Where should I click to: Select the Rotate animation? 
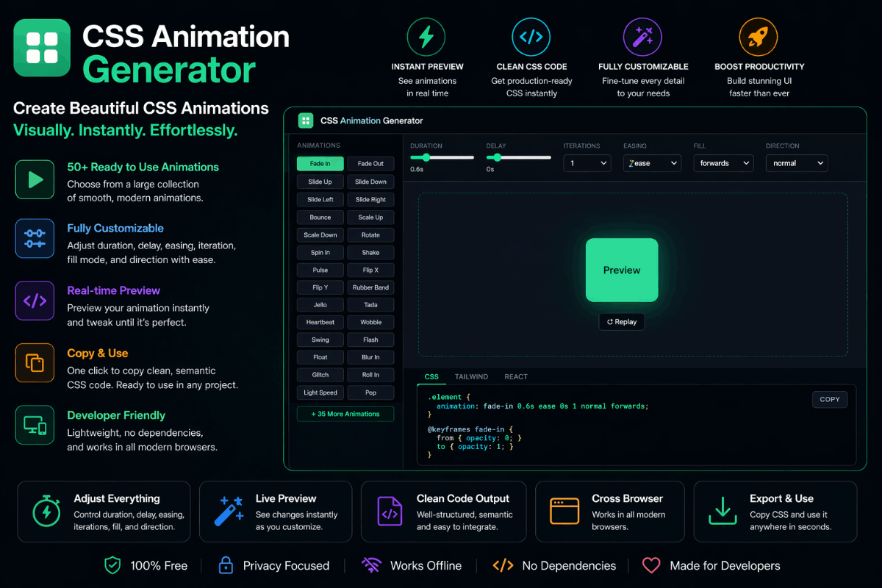click(370, 235)
